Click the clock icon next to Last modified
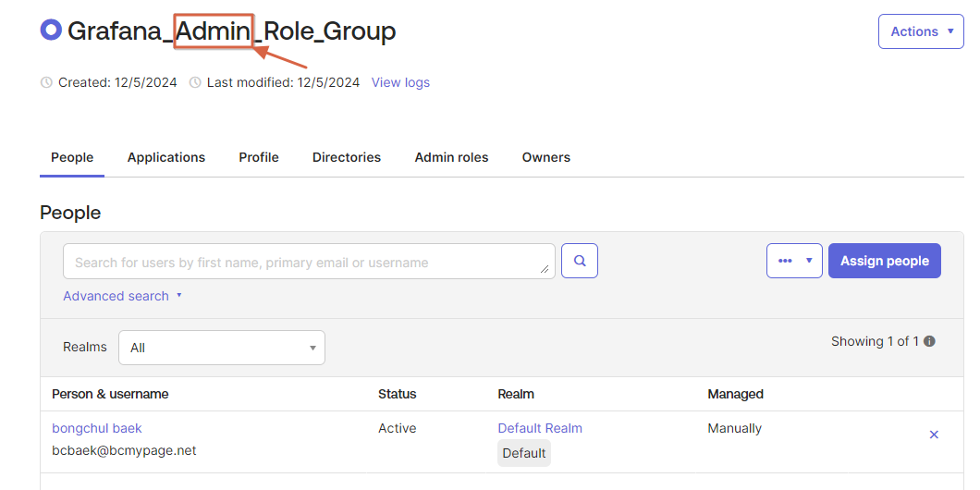Screen dimensions: 980x490 point(195,82)
